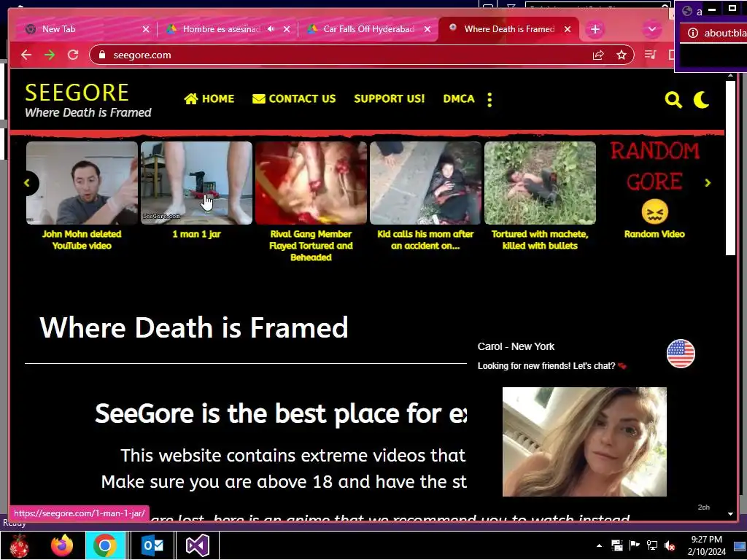Open Chrome from the taskbar
Image resolution: width=747 pixels, height=560 pixels.
[105, 545]
